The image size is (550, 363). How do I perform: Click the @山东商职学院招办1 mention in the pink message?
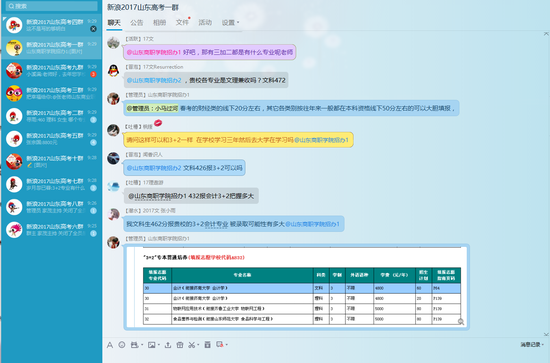(154, 52)
